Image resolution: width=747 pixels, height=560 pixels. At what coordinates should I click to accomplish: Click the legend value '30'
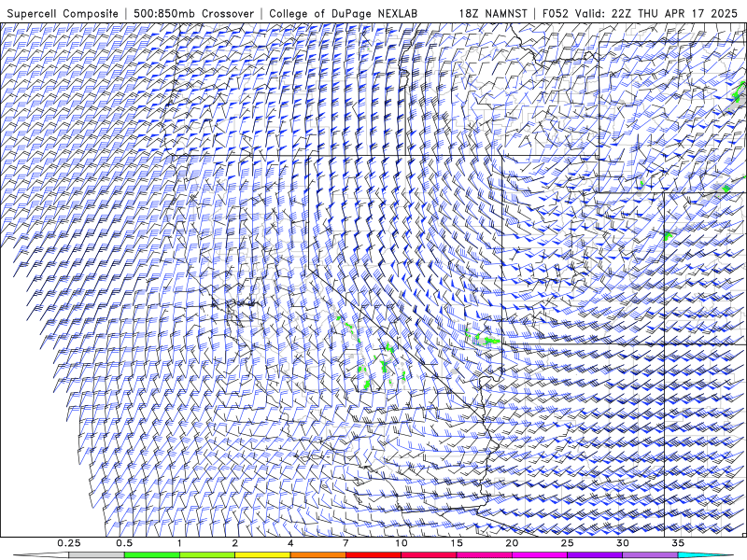[623, 543]
